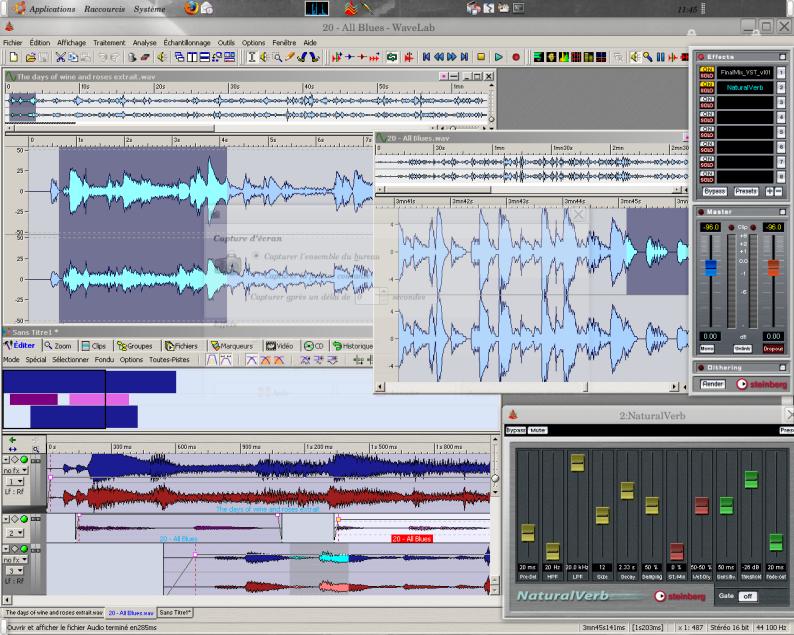Click the Play button in transport toolbar
The width and height of the screenshot is (794, 635).
tap(499, 57)
